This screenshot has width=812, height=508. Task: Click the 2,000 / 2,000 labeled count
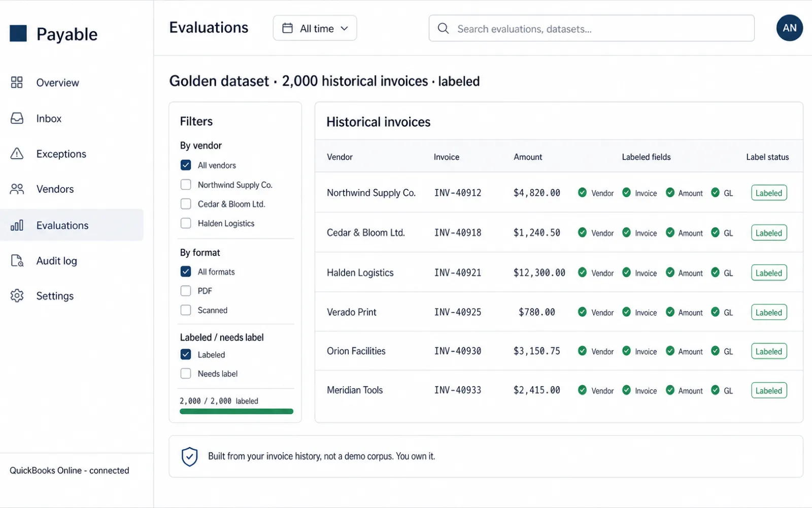pos(219,401)
